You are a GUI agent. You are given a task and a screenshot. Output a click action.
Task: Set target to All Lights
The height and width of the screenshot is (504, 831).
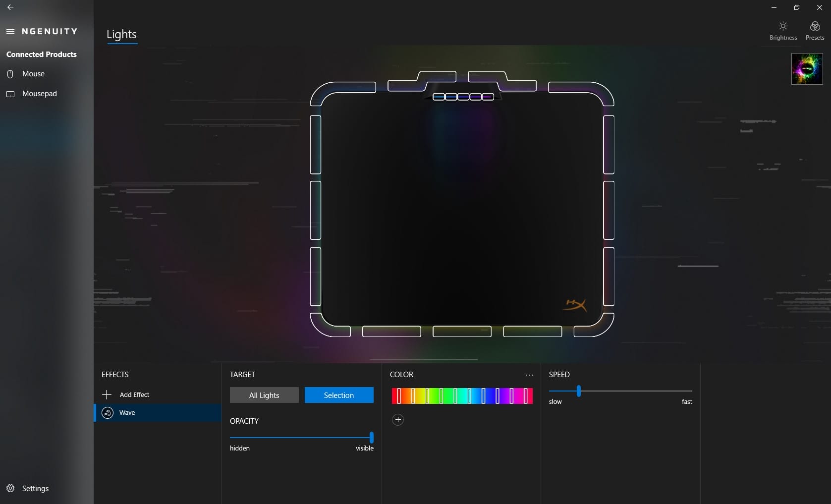click(264, 395)
